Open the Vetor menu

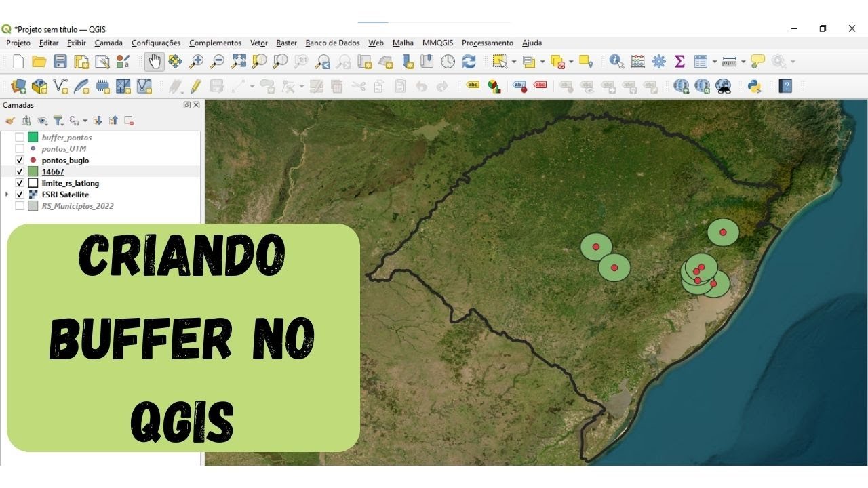(x=259, y=43)
